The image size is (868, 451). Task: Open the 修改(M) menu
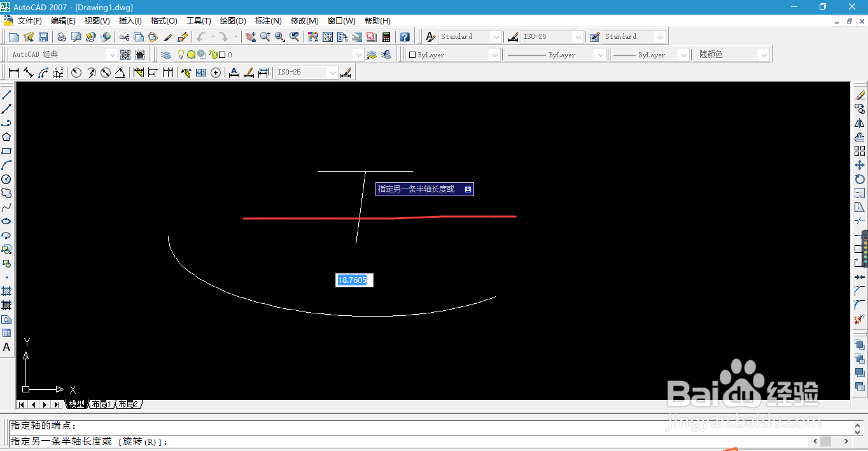click(305, 21)
